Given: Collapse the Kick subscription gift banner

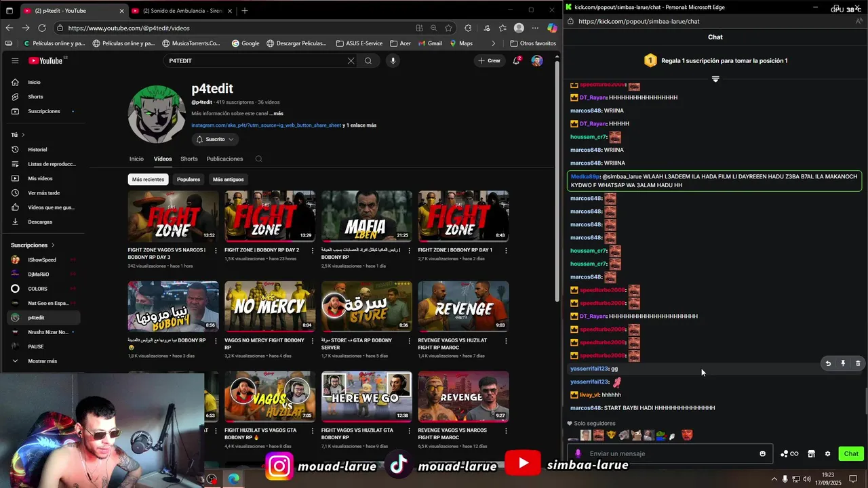Looking at the screenshot, I should [x=715, y=79].
